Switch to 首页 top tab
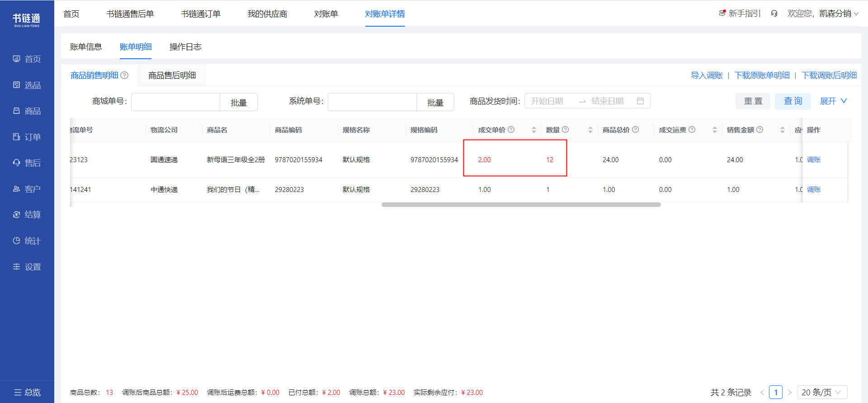Screen dimensions: 868x403 pyautogui.click(x=71, y=14)
